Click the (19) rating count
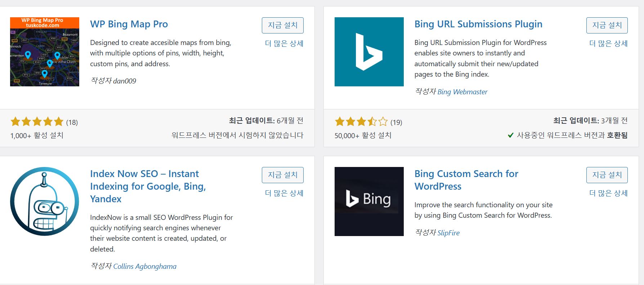This screenshot has height=285, width=644. pos(396,122)
